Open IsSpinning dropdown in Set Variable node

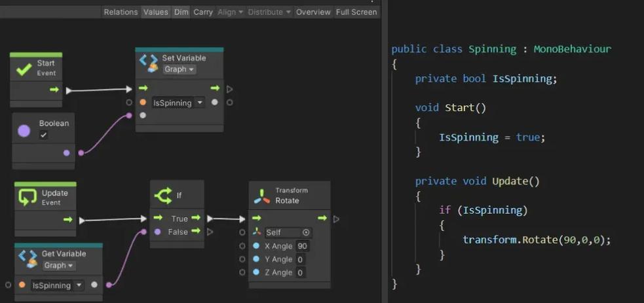coord(178,103)
